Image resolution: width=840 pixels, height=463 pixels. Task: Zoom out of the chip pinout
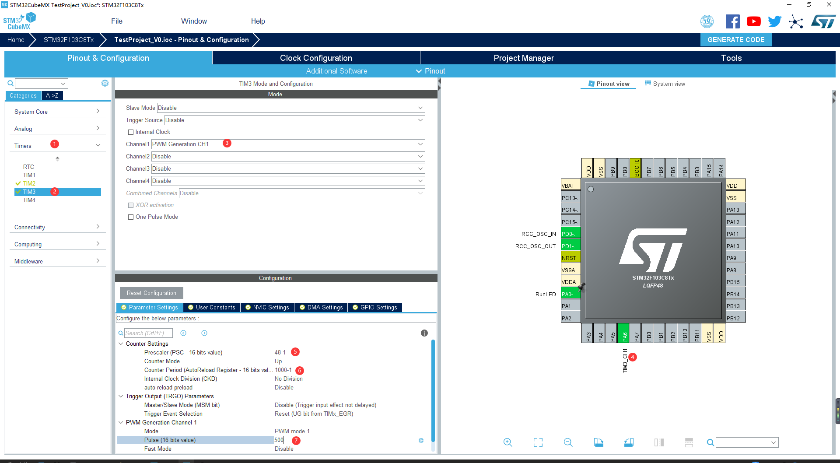click(x=568, y=442)
